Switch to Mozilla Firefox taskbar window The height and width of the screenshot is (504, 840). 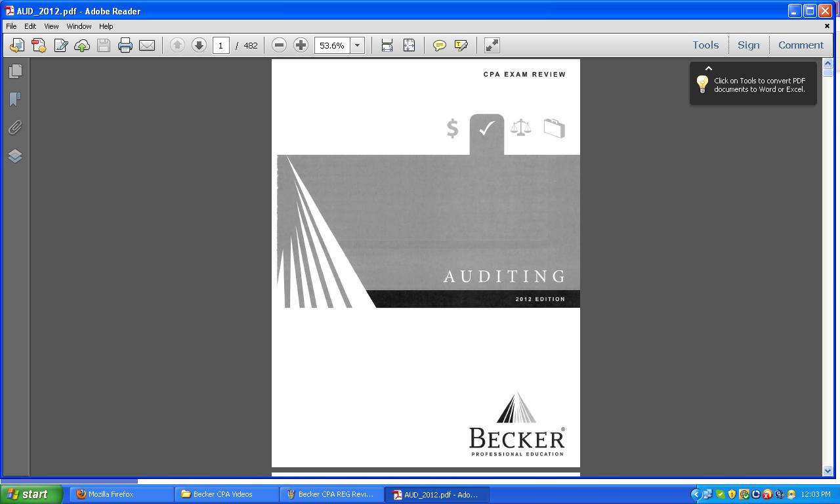[122, 494]
